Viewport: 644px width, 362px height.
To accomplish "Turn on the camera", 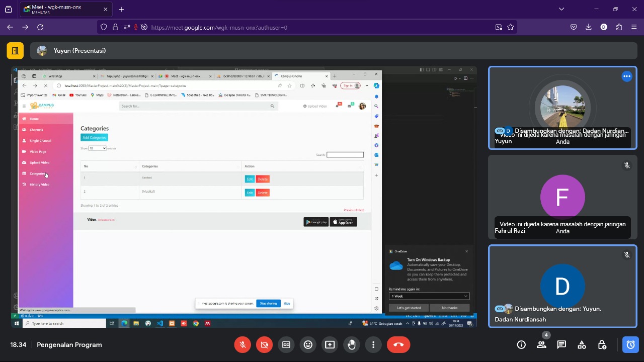I will [x=264, y=345].
